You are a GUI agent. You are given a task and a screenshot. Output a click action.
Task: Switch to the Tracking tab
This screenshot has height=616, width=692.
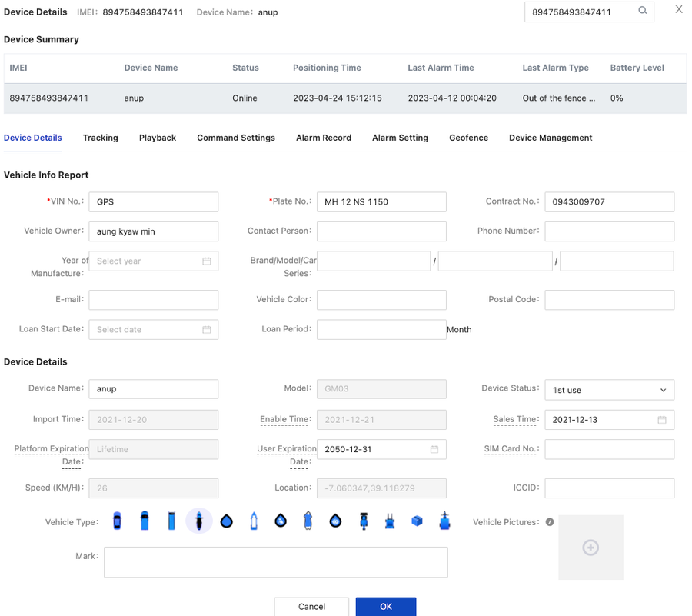(101, 138)
